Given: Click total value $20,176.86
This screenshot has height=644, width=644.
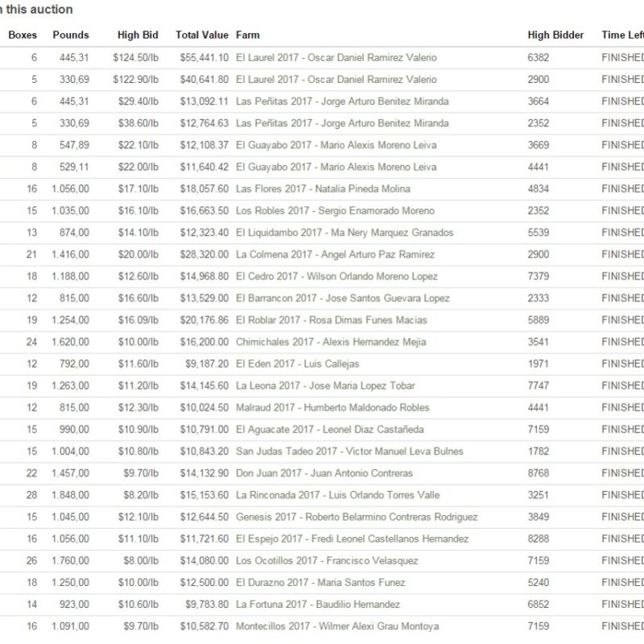Looking at the screenshot, I should click(x=204, y=320).
